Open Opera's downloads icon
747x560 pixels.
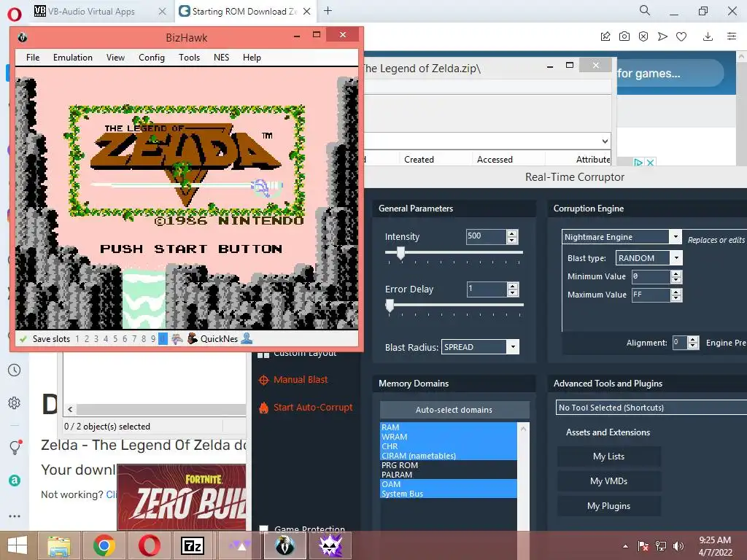pos(708,36)
